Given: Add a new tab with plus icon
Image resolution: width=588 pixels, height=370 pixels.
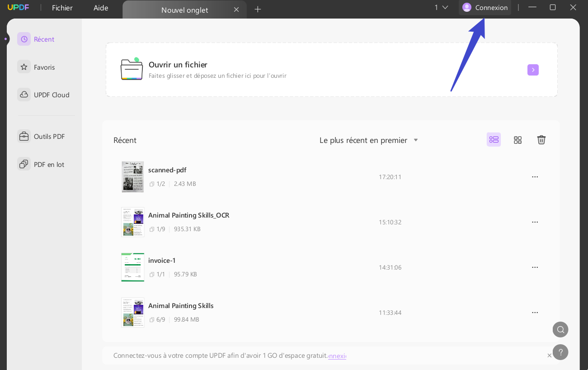Looking at the screenshot, I should pos(258,9).
